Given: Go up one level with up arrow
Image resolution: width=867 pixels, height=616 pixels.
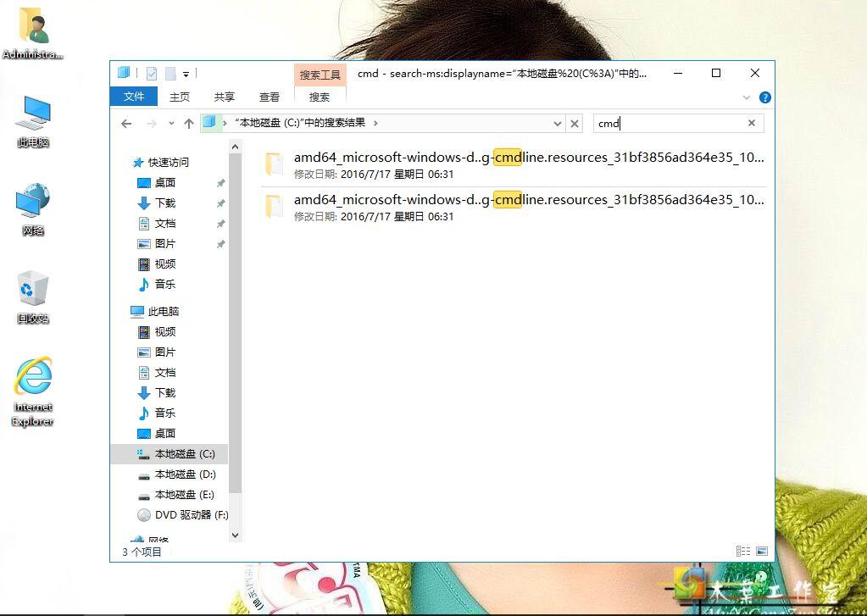Looking at the screenshot, I should pos(189,124).
